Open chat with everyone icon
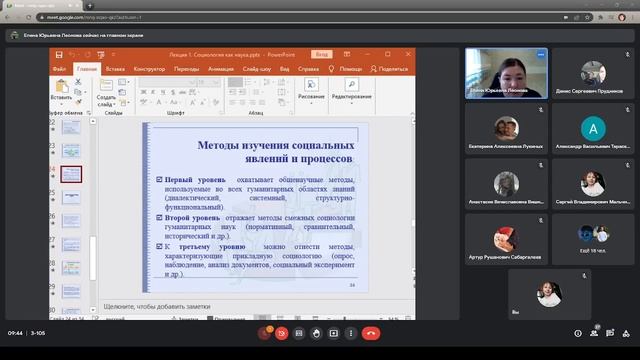 click(610, 333)
